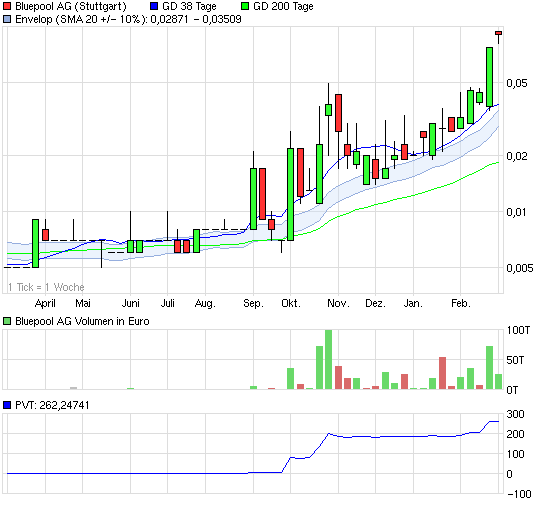Screen dimensions: 545x515
Task: Click the -100 PVT axis label
Action: click(519, 494)
